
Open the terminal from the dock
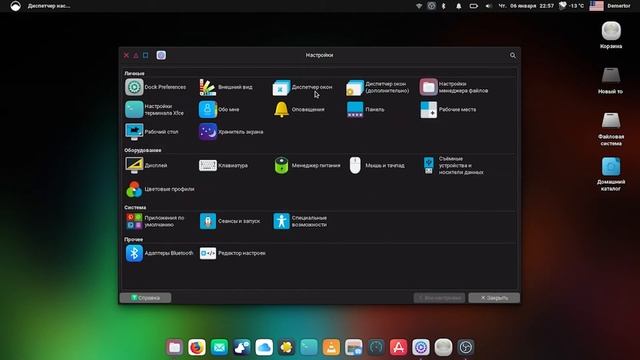click(x=309, y=347)
